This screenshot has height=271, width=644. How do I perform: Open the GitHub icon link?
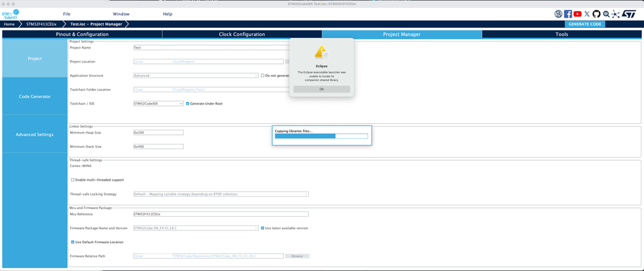pyautogui.click(x=596, y=14)
